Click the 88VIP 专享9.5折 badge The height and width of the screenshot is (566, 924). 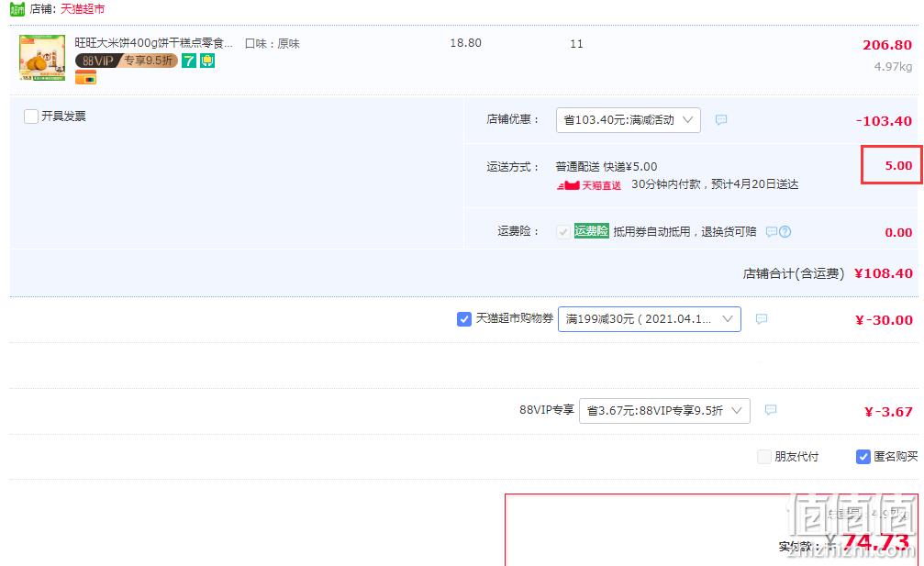click(126, 61)
